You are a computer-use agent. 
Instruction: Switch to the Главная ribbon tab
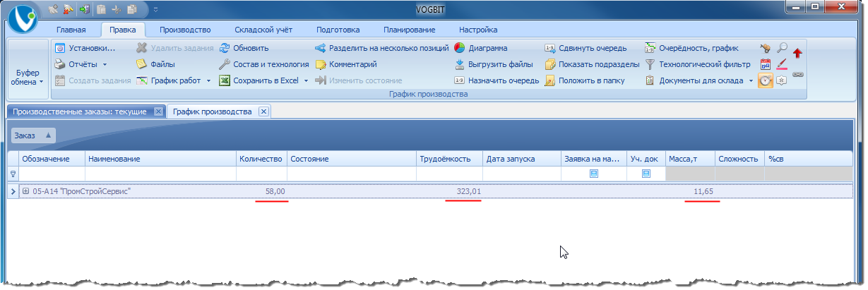point(71,30)
